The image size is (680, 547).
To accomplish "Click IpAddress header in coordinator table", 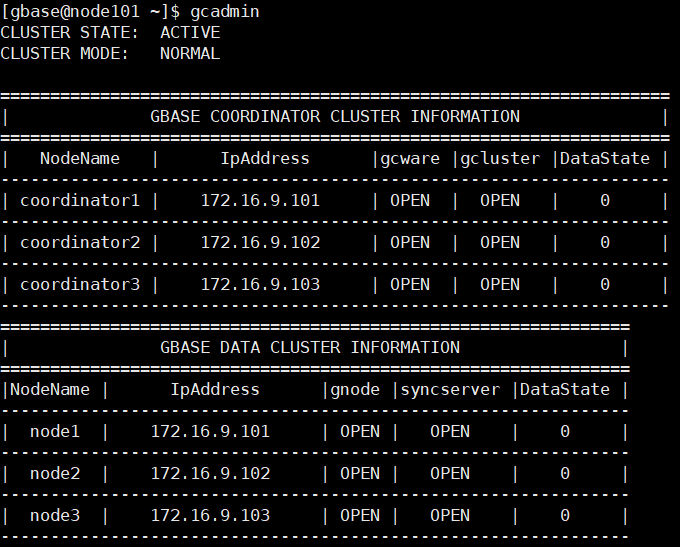I will click(265, 159).
